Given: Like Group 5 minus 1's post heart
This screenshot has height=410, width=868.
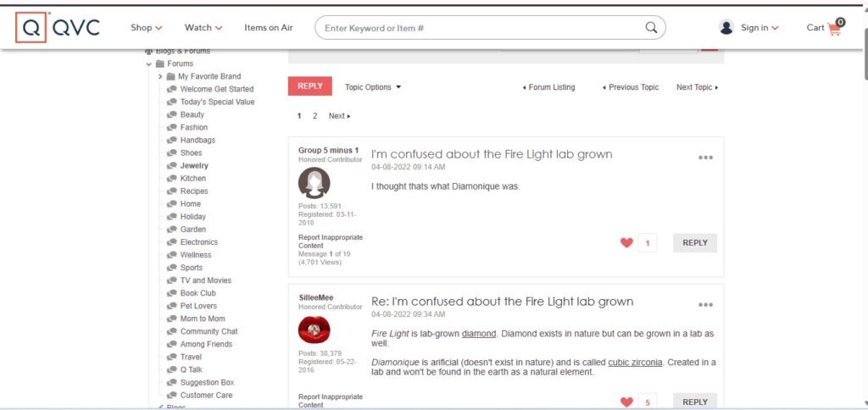Looking at the screenshot, I should pos(626,242).
